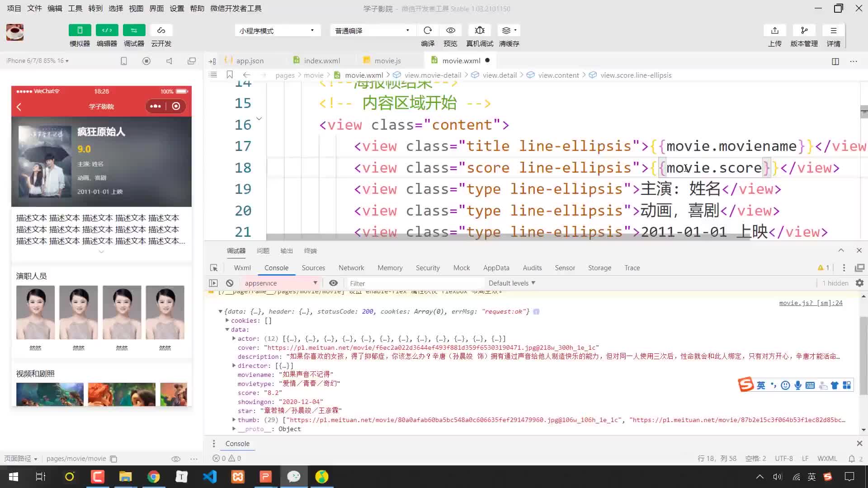Clear the console icon

point(230,283)
